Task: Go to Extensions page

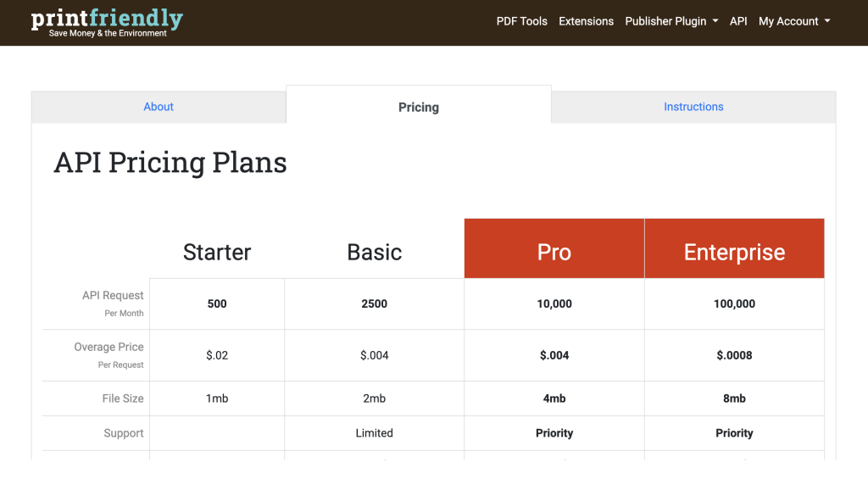Action: coord(586,21)
